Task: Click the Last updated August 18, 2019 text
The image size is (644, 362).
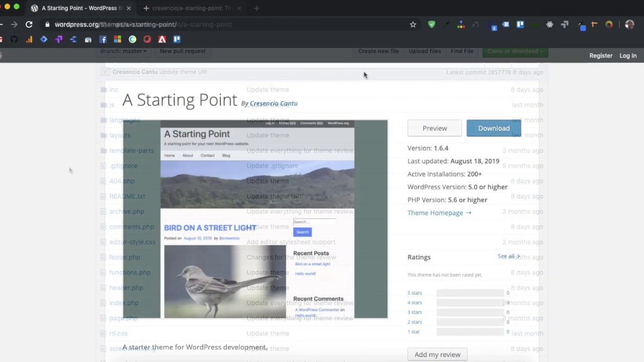Action: point(453,161)
